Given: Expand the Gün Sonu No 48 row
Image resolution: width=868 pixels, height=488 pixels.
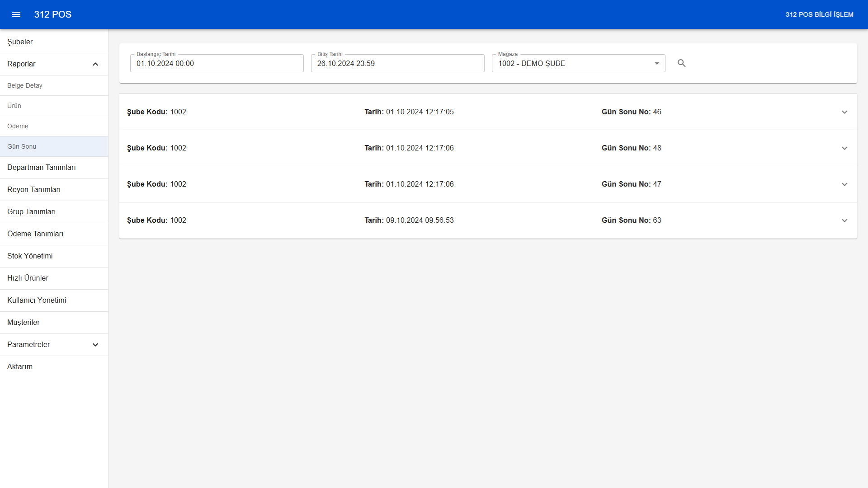Looking at the screenshot, I should coord(844,148).
